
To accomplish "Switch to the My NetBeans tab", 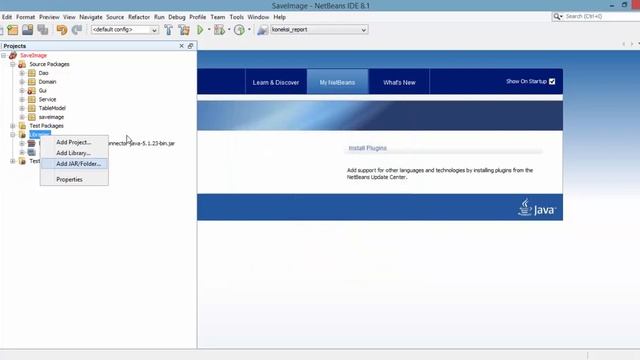I will tap(337, 82).
